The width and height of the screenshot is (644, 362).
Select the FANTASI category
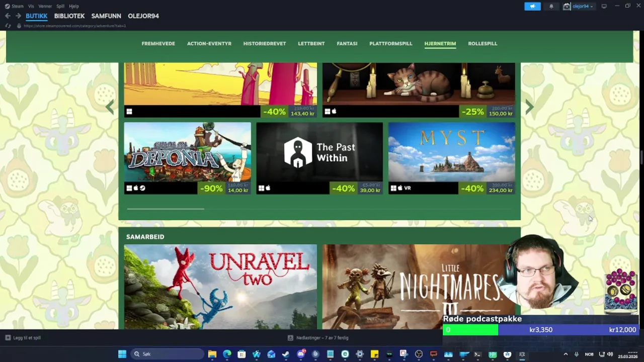347,44
